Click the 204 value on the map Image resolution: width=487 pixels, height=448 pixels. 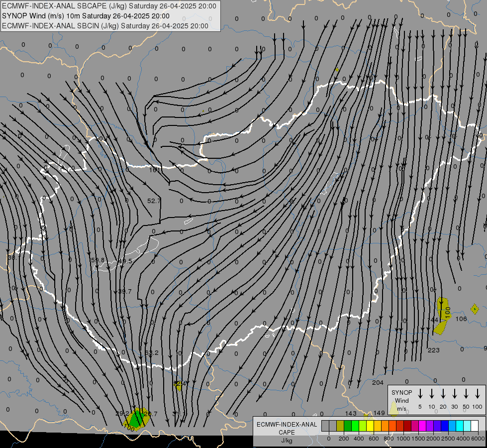point(378,382)
